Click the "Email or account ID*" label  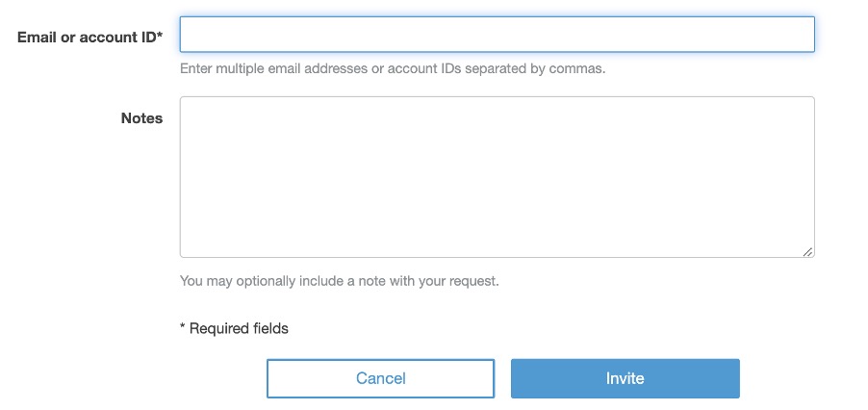coord(89,37)
